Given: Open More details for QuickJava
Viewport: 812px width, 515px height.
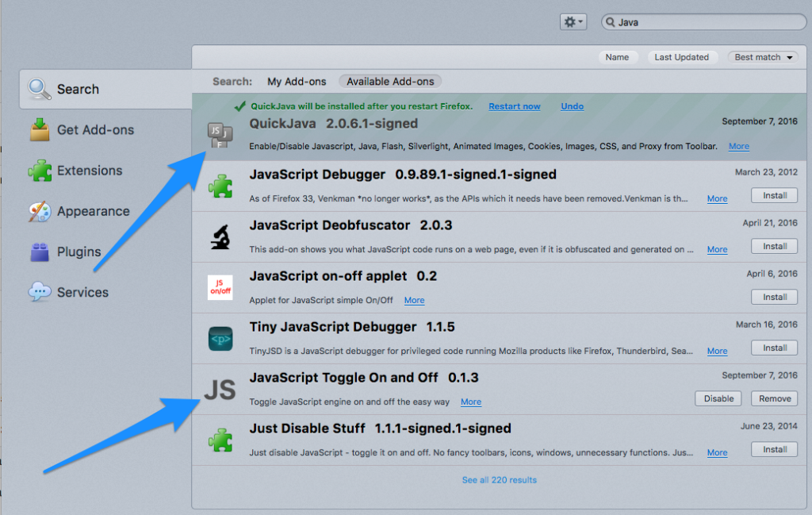Looking at the screenshot, I should click(738, 146).
